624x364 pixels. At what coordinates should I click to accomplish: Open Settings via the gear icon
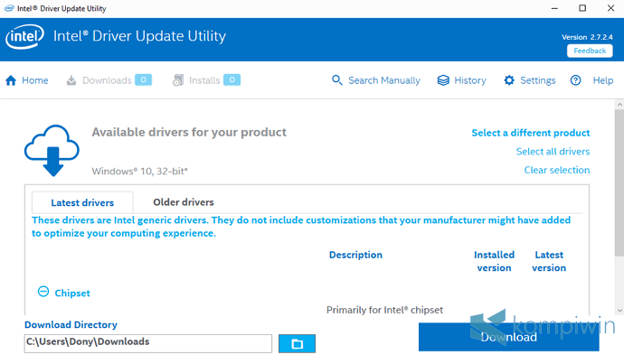tap(509, 80)
